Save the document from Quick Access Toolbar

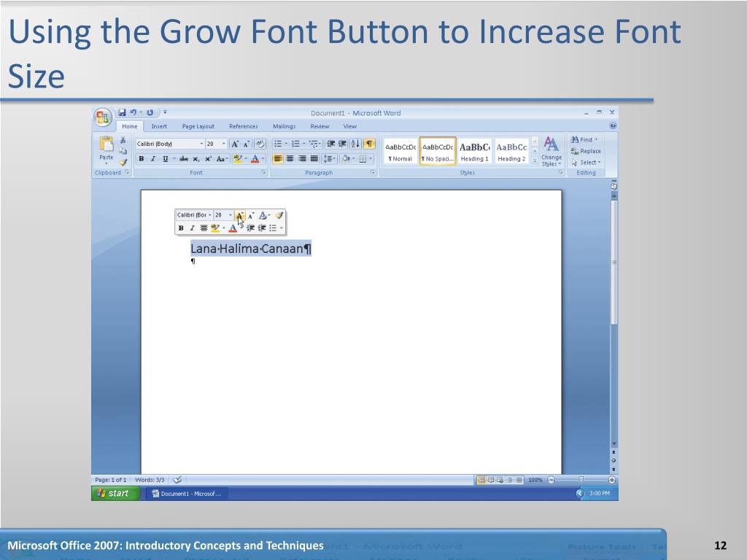(122, 112)
